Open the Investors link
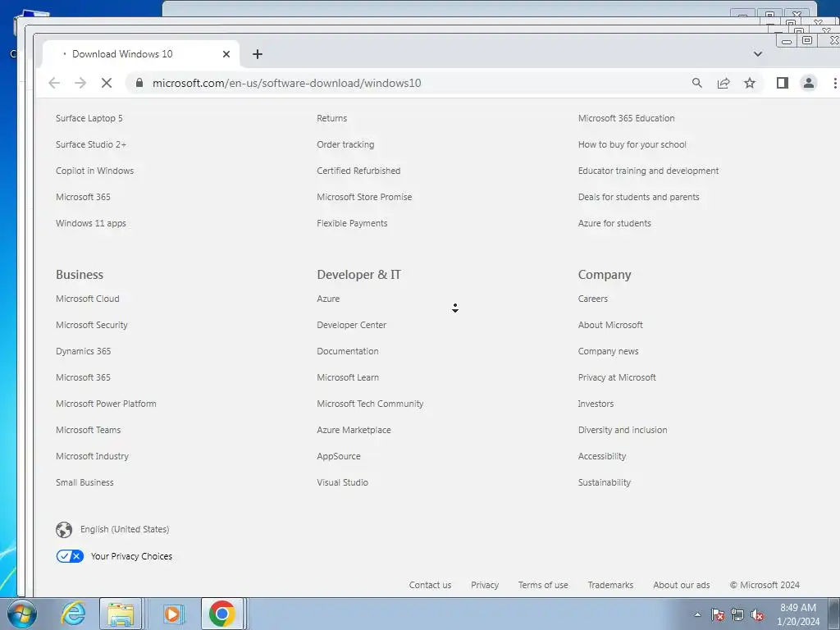The width and height of the screenshot is (840, 630). click(596, 404)
